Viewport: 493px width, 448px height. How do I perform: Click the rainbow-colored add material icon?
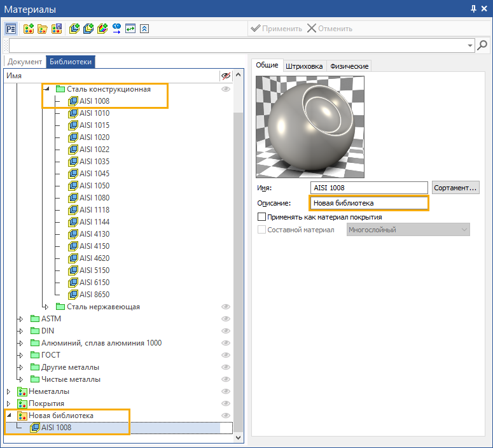[102, 29]
